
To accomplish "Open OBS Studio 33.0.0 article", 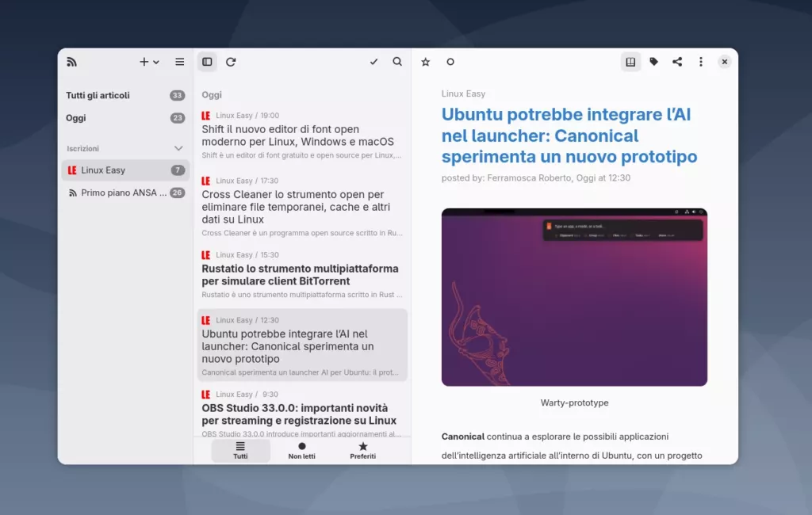I will point(302,413).
